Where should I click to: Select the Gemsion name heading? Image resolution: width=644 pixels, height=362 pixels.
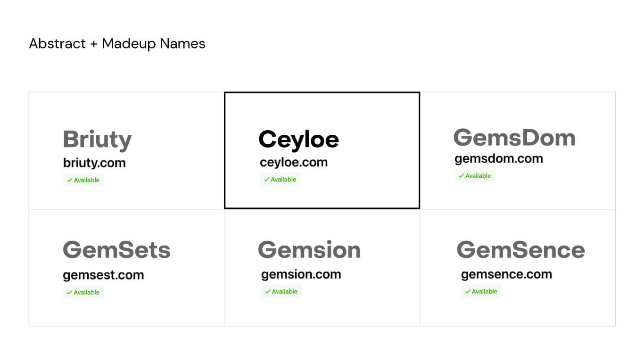[309, 249]
